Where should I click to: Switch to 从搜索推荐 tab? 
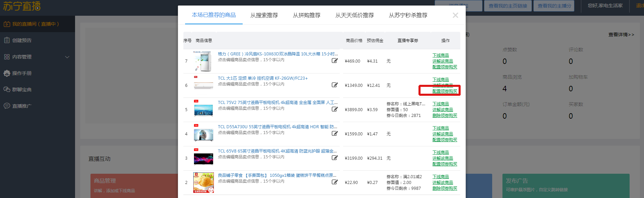[x=264, y=15]
